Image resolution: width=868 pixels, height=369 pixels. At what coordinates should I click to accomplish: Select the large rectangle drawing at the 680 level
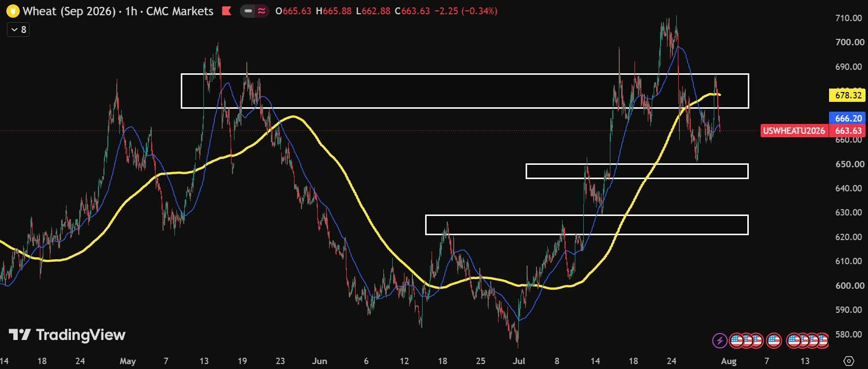tap(465, 91)
